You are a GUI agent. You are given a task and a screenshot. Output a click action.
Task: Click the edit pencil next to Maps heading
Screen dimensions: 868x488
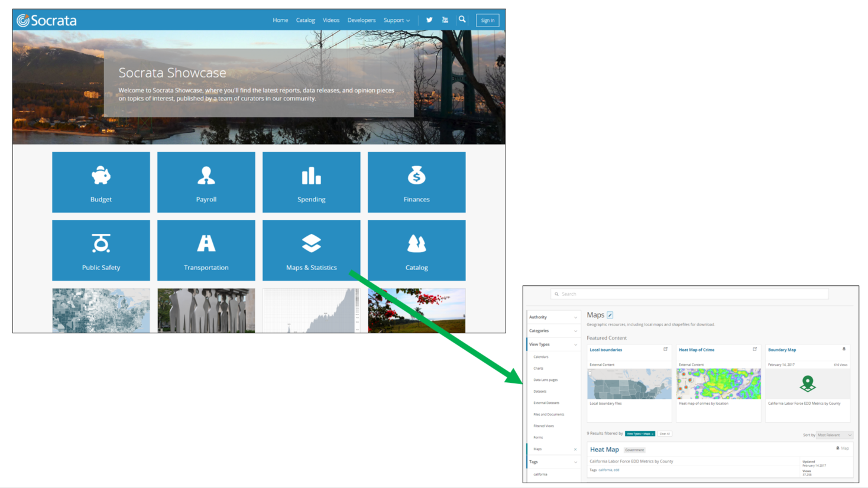[610, 315]
